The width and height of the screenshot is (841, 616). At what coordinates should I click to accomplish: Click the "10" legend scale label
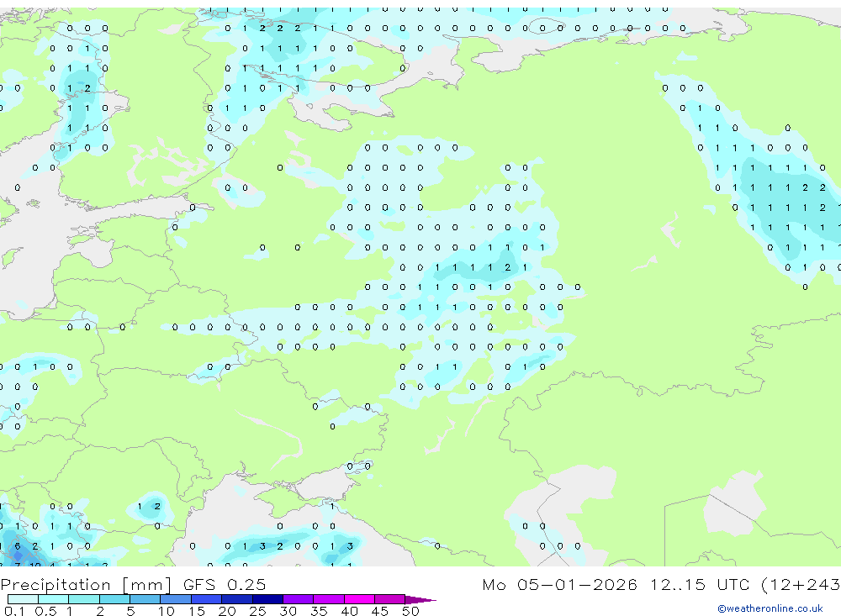pyautogui.click(x=167, y=611)
